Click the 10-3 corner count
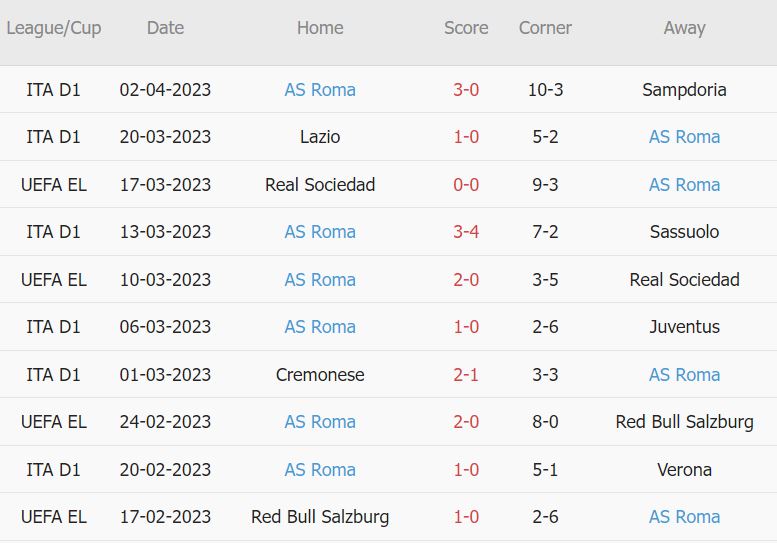Screen dimensions: 777x543 pyautogui.click(x=545, y=90)
